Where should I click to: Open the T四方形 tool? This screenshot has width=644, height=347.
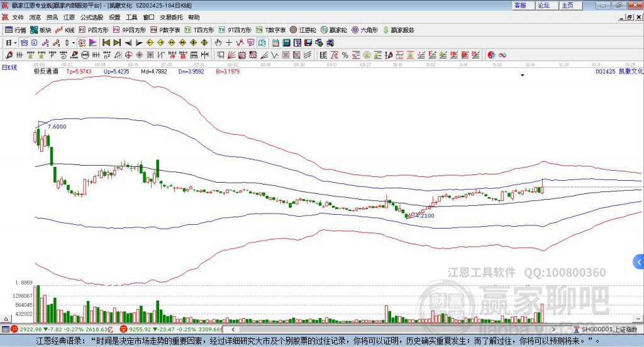(x=199, y=30)
